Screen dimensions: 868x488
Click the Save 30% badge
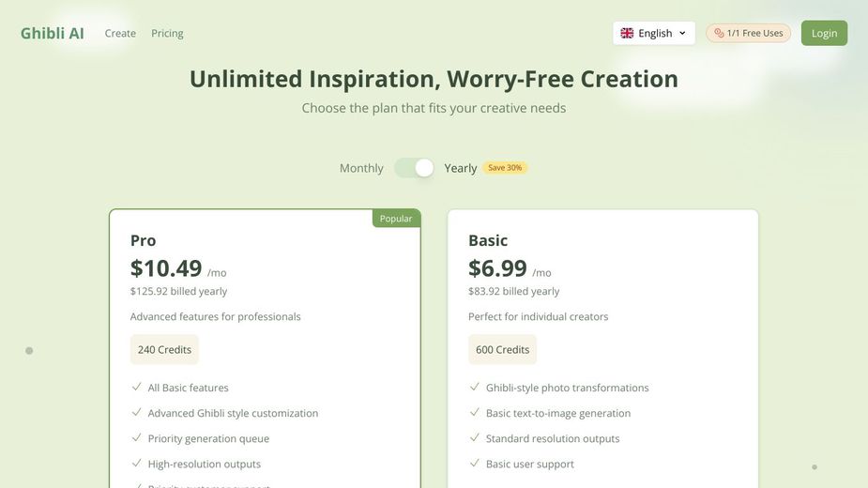(505, 168)
